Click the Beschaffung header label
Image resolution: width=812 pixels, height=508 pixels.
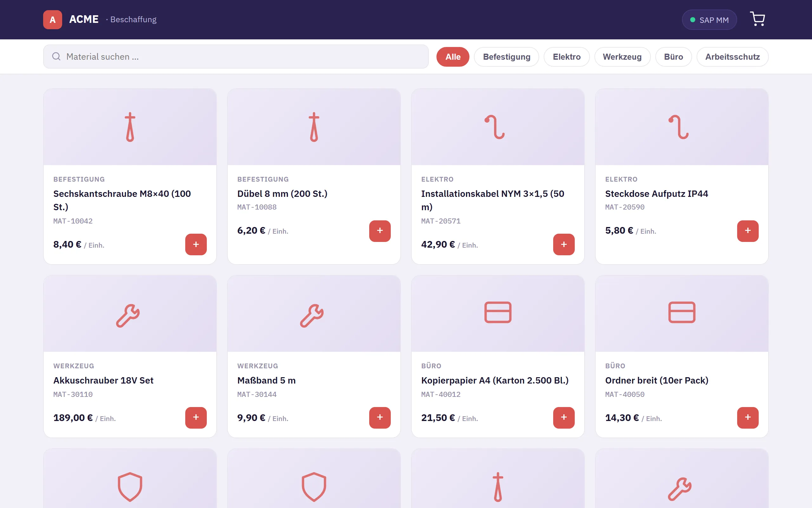(x=133, y=19)
